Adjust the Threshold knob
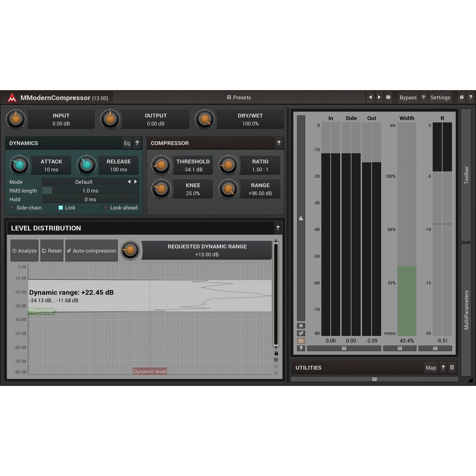 point(161,165)
